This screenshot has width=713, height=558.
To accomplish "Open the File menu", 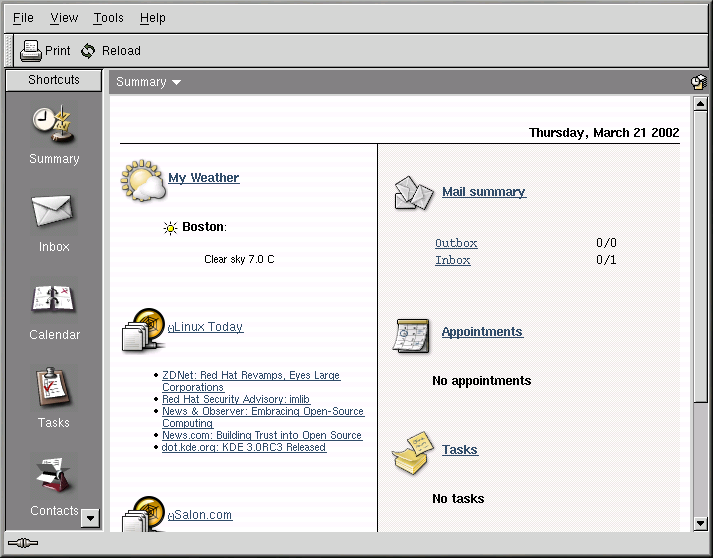I will [x=23, y=18].
